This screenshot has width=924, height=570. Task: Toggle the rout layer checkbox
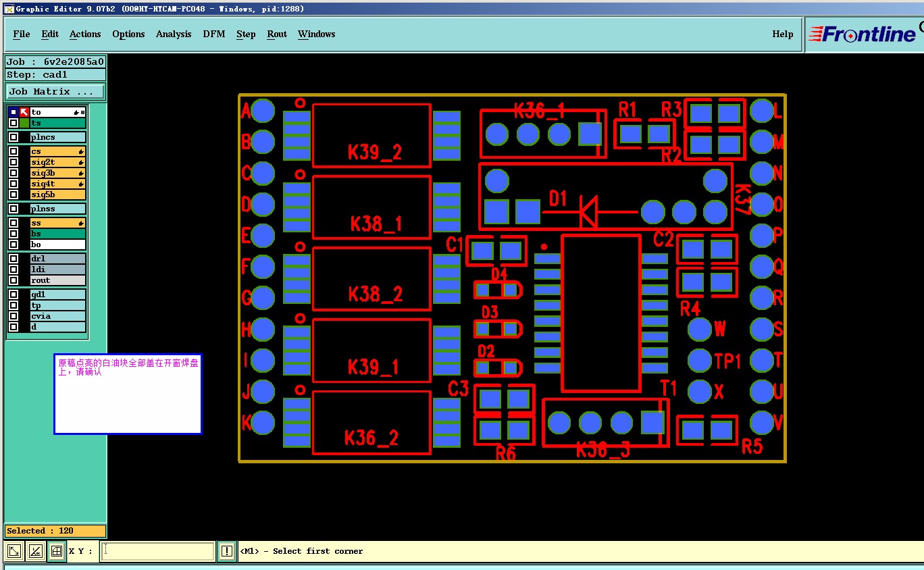pos(14,280)
